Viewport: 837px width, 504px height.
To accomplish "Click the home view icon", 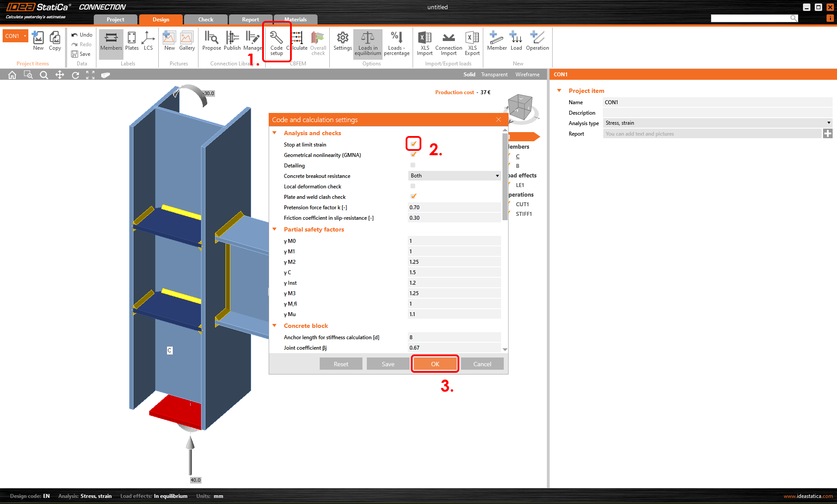I will [12, 75].
